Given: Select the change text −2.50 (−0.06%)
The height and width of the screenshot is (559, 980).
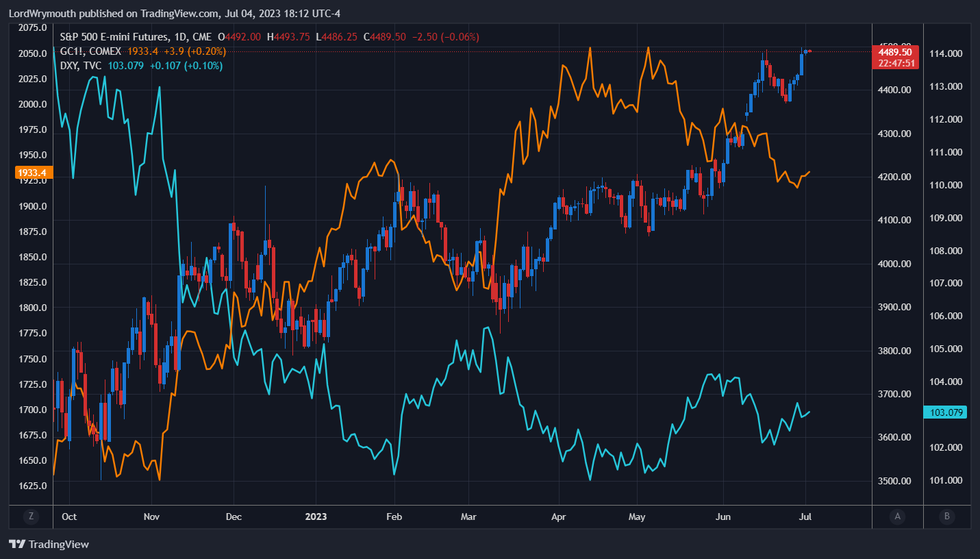Looking at the screenshot, I should point(446,37).
